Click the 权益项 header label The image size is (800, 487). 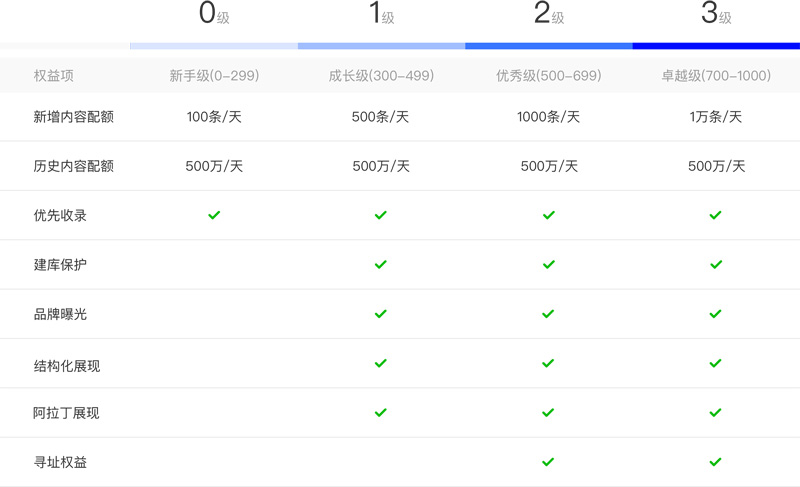tap(54, 76)
